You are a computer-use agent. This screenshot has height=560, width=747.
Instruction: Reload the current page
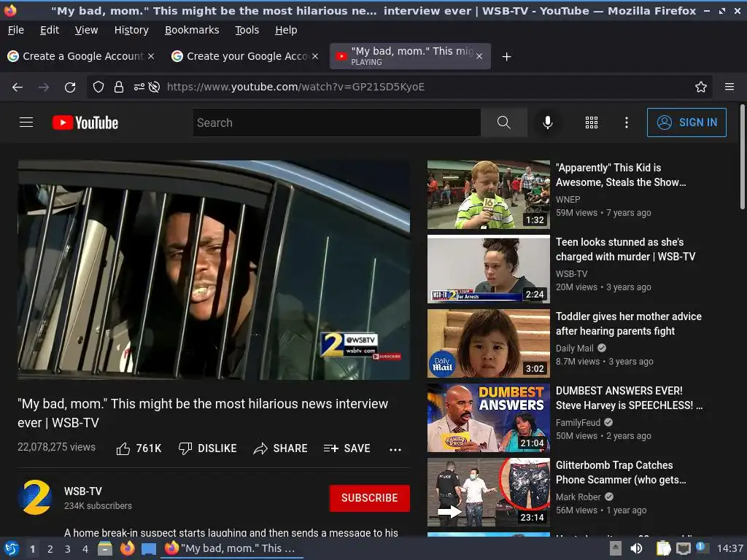(70, 87)
